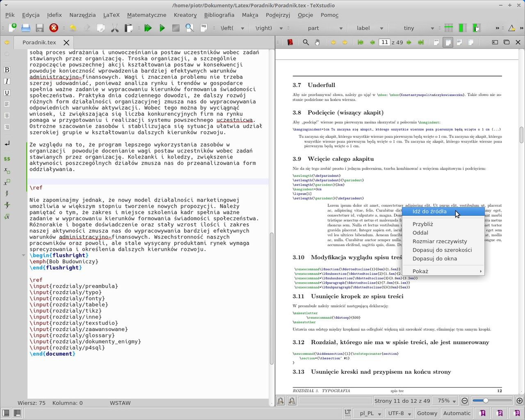
Task: Click the scissors Cut icon
Action: click(114, 28)
